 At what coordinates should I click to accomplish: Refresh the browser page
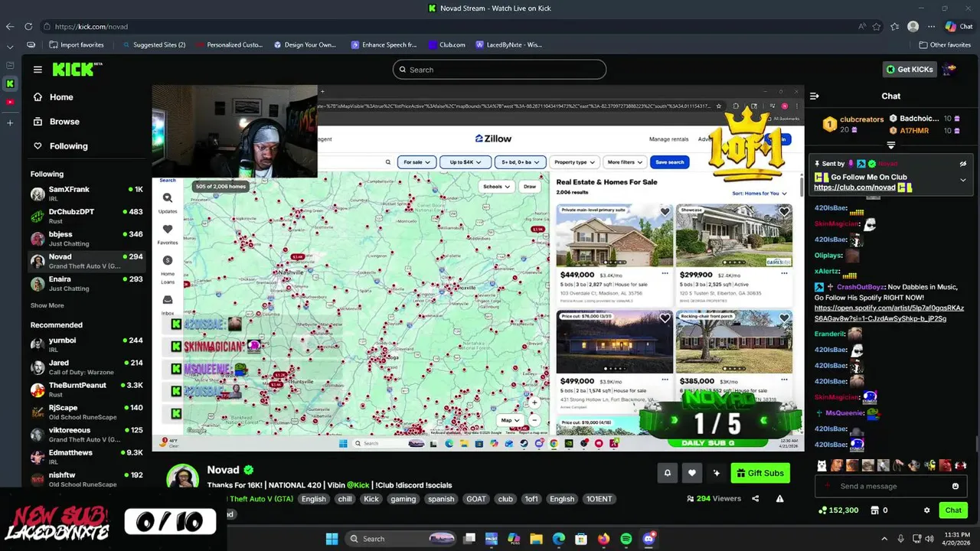[x=29, y=27]
